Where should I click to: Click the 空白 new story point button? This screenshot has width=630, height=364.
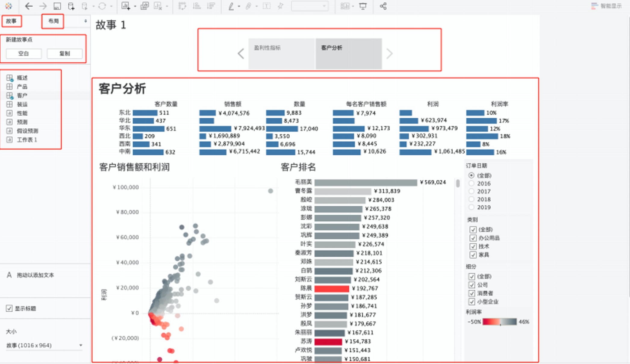tap(23, 54)
